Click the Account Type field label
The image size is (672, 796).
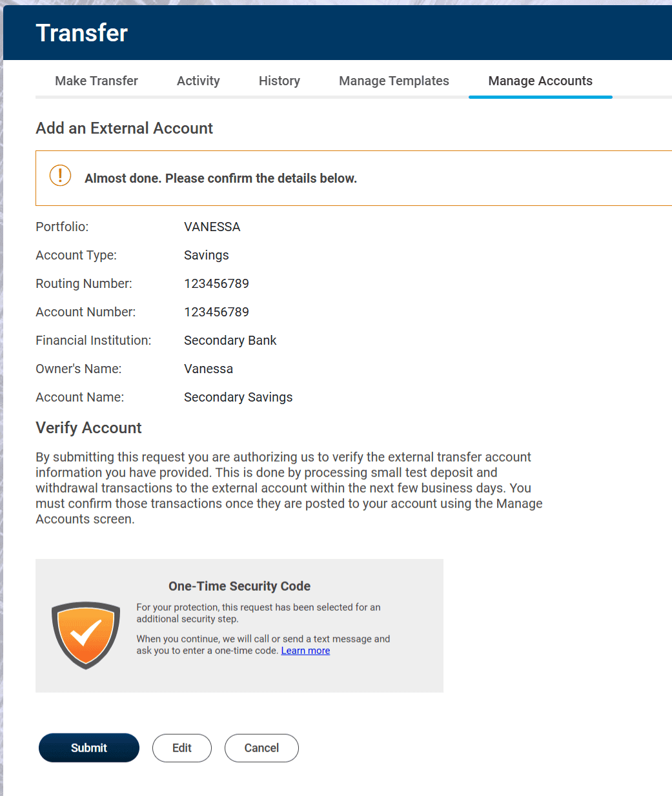76,255
